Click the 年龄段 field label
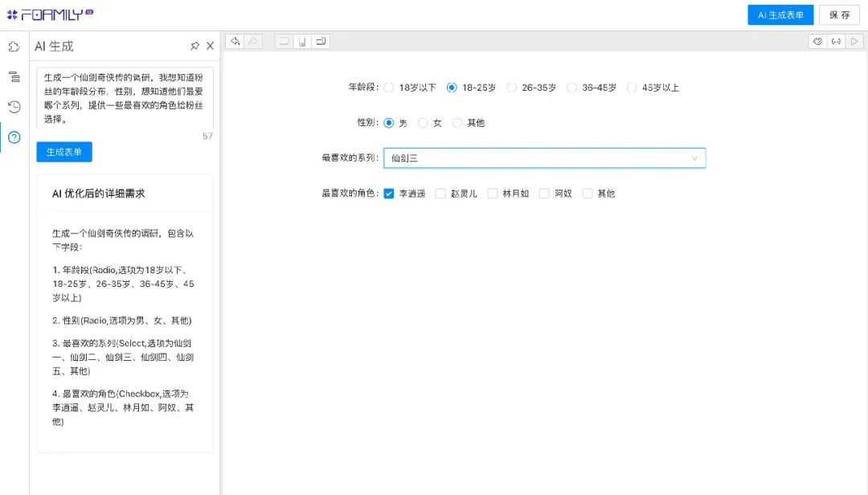The image size is (868, 495). (x=364, y=87)
